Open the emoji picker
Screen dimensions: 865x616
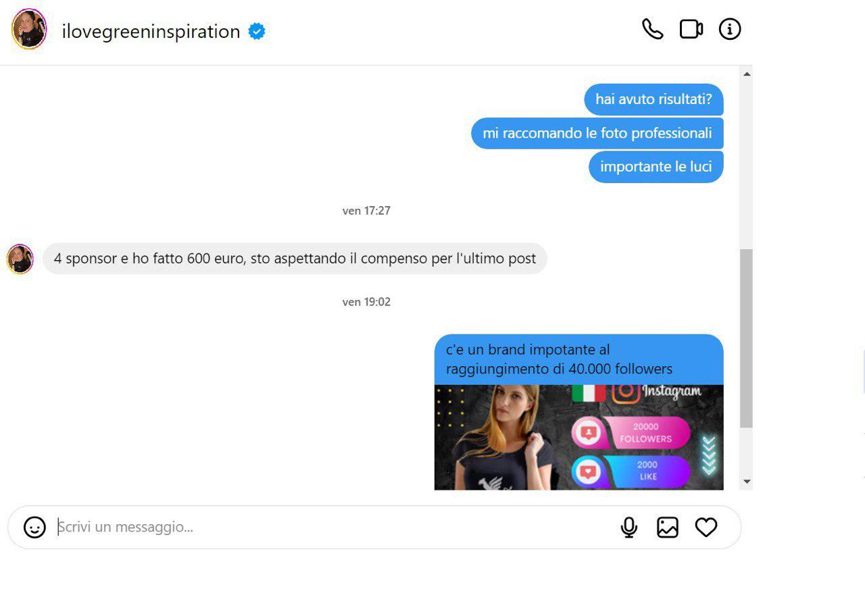[x=34, y=527]
